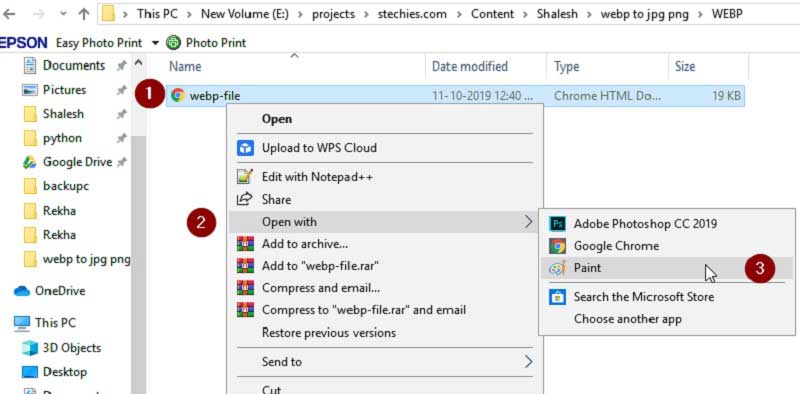Open Google Drive in quick access
Viewport: 800px width, 394px height.
pos(75,162)
